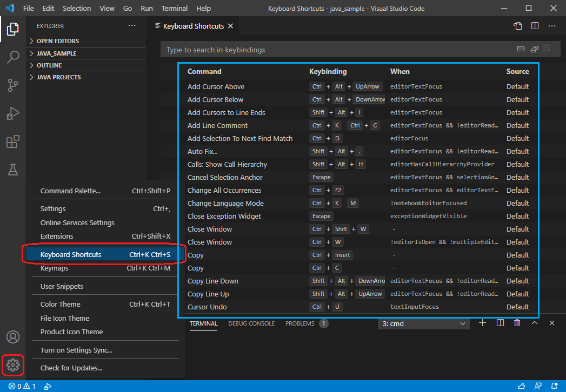Viewport: 566px width, 392px height.
Task: Toggle Record Keys in keybindings search
Action: click(521, 49)
